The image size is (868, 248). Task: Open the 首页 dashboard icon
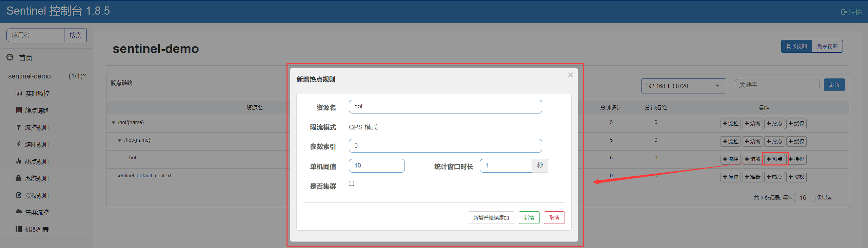coord(10,57)
